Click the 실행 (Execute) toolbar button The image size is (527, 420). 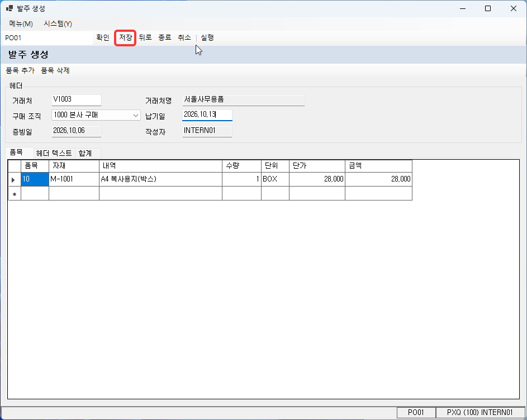coord(207,37)
